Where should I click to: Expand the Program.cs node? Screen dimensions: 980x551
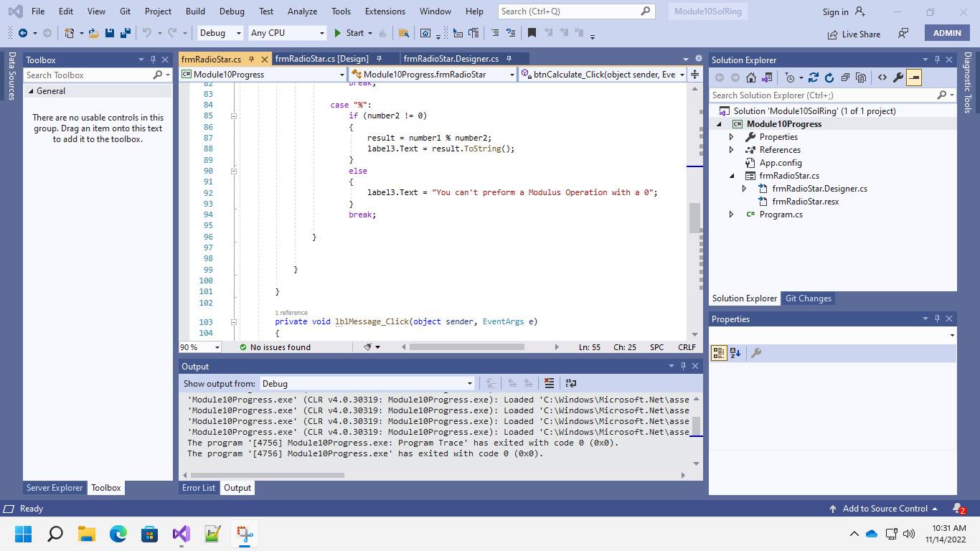pos(731,215)
